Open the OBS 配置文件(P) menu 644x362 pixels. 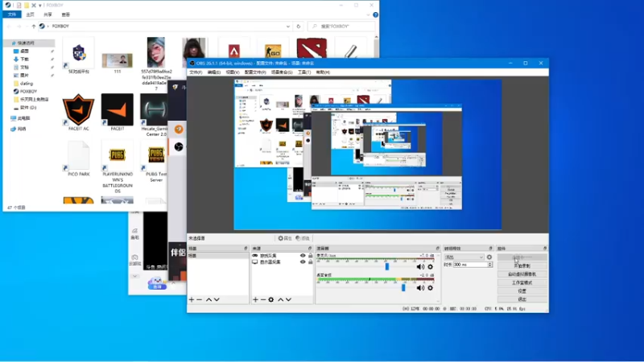point(255,72)
